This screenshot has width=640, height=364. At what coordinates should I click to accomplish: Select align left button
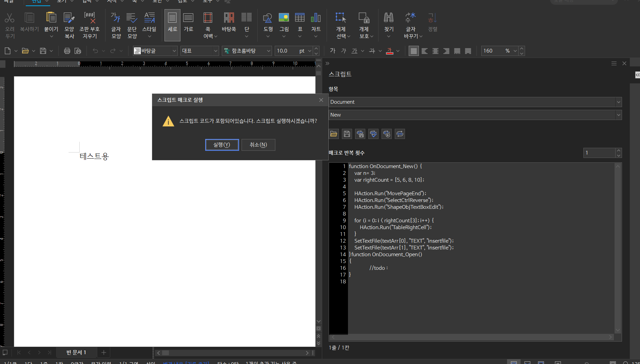click(x=425, y=51)
